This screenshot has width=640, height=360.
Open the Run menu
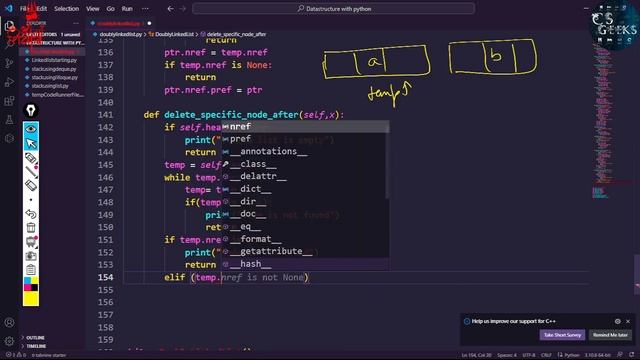point(127,9)
